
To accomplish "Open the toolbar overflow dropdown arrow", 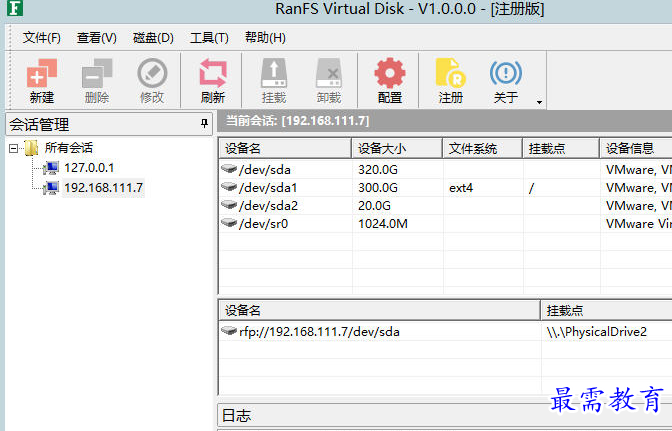I will point(539,102).
